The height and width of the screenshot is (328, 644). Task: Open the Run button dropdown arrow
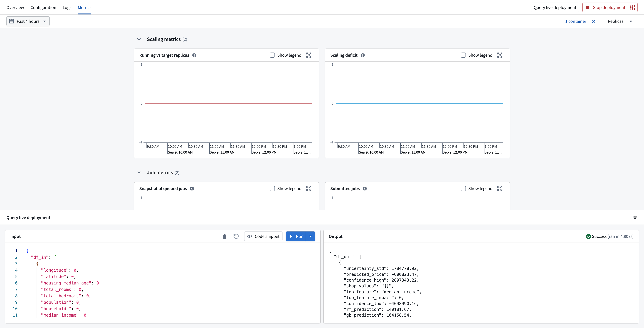310,236
